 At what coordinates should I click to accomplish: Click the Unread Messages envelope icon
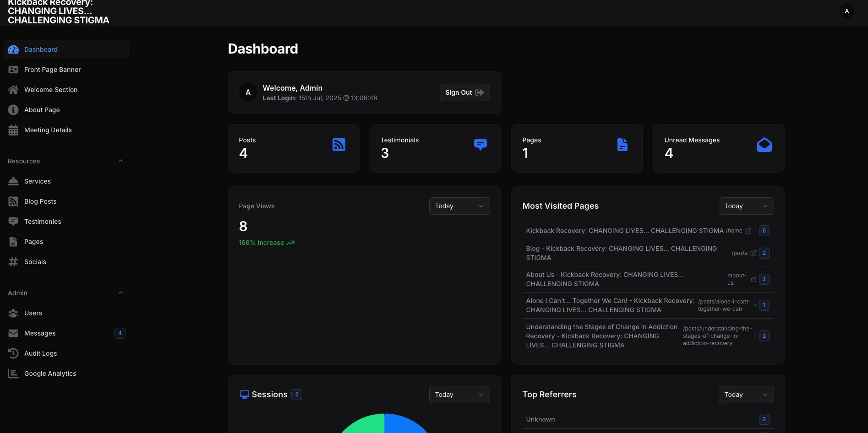click(764, 145)
